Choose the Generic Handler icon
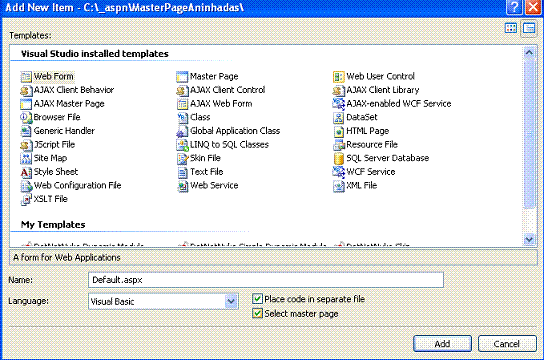Viewport: 544px width, 360px height. click(x=26, y=131)
